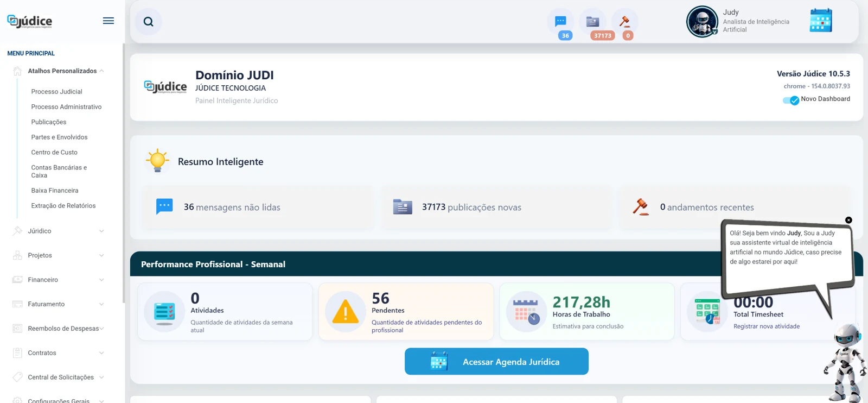Expand the Jurídico menu chevron
The height and width of the screenshot is (403, 868).
tap(101, 231)
